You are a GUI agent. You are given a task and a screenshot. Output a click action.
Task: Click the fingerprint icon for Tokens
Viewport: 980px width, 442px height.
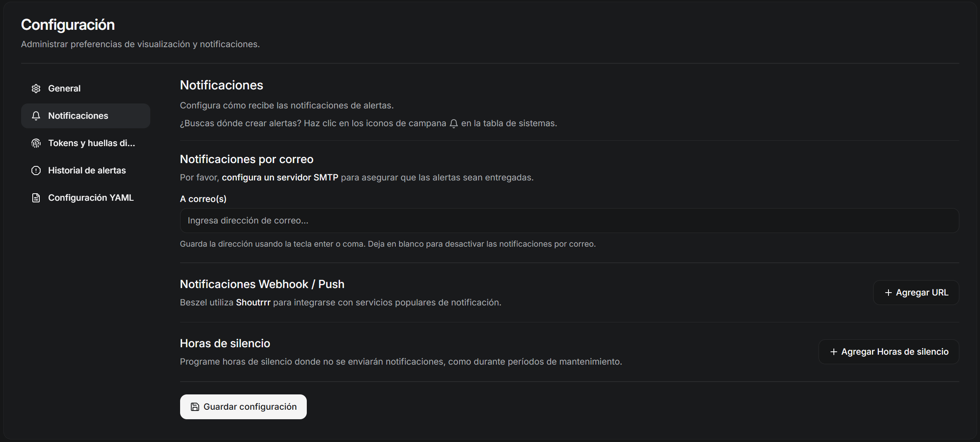coord(36,143)
